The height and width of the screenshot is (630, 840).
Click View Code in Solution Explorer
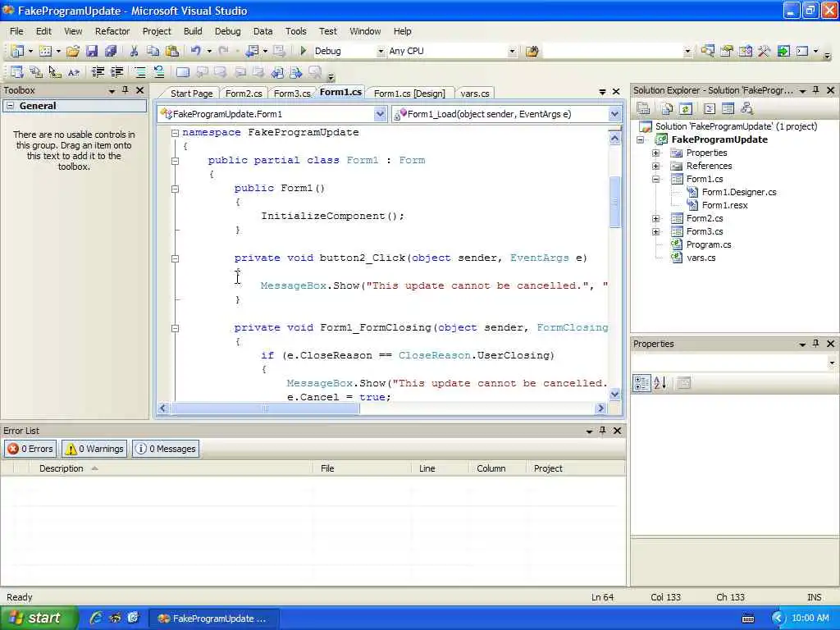710,109
